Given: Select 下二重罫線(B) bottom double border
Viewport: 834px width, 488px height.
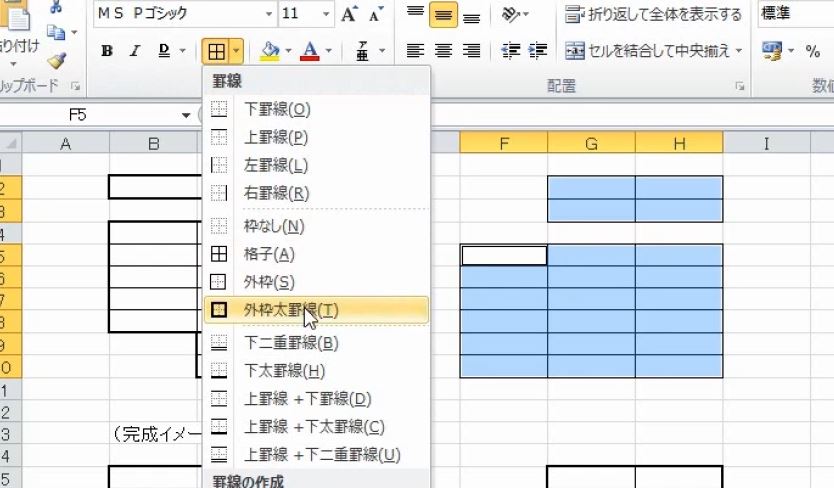Looking at the screenshot, I should 316,343.
